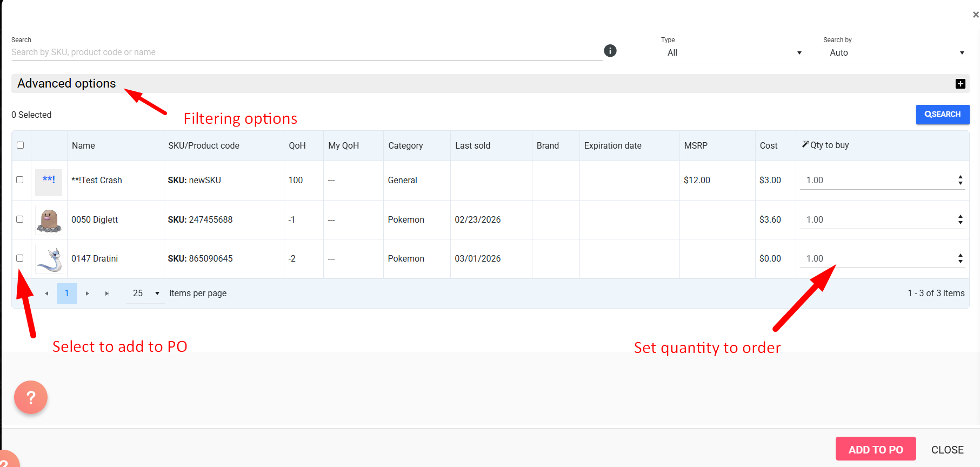Click the search info icon
This screenshot has height=467, width=980.
[x=610, y=51]
